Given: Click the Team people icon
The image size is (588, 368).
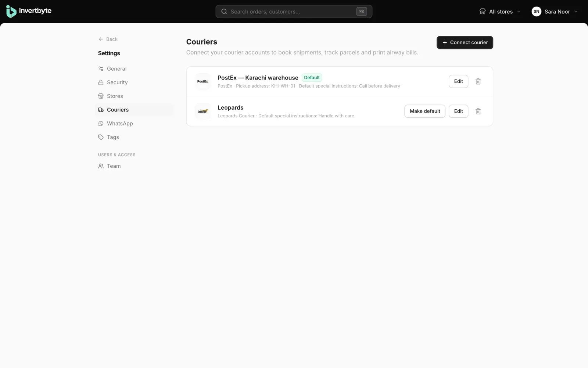Looking at the screenshot, I should click(x=101, y=166).
